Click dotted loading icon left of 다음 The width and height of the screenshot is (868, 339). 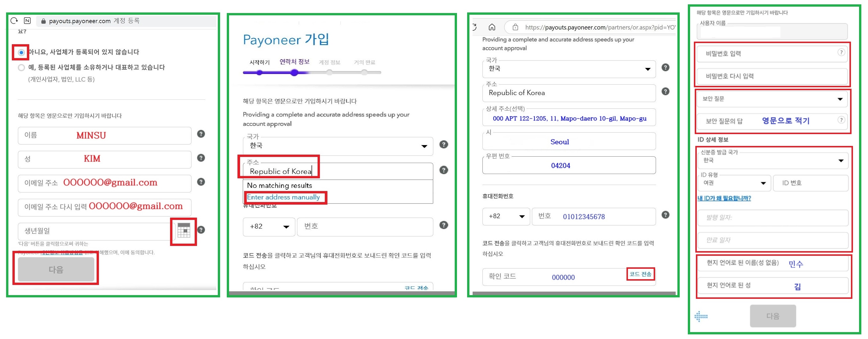[701, 316]
